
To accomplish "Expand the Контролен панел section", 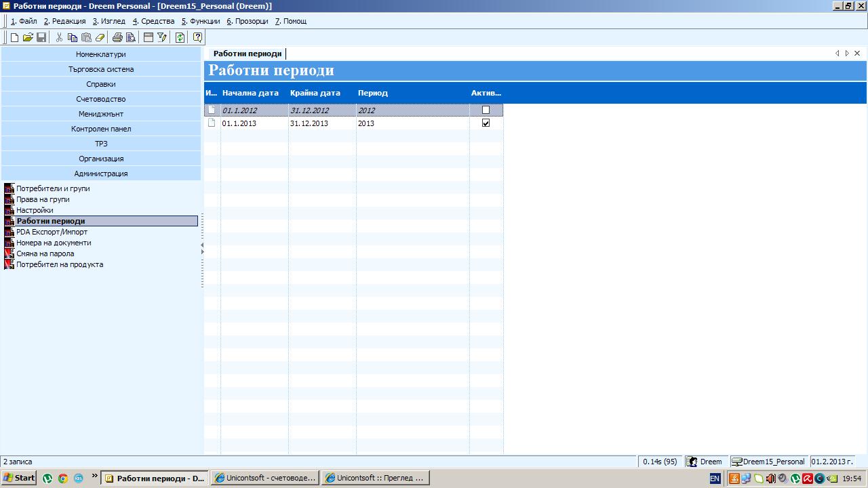I will pos(101,129).
